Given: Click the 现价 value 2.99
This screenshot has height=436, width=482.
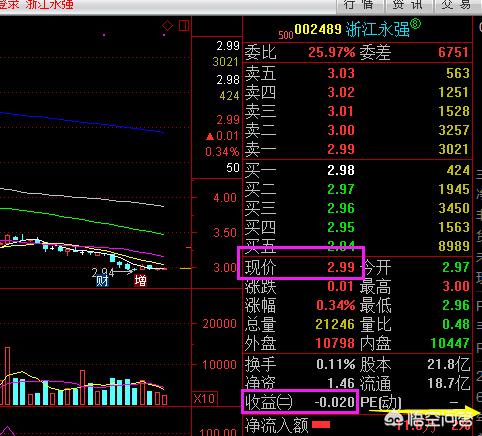Looking at the screenshot, I should coord(341,267).
